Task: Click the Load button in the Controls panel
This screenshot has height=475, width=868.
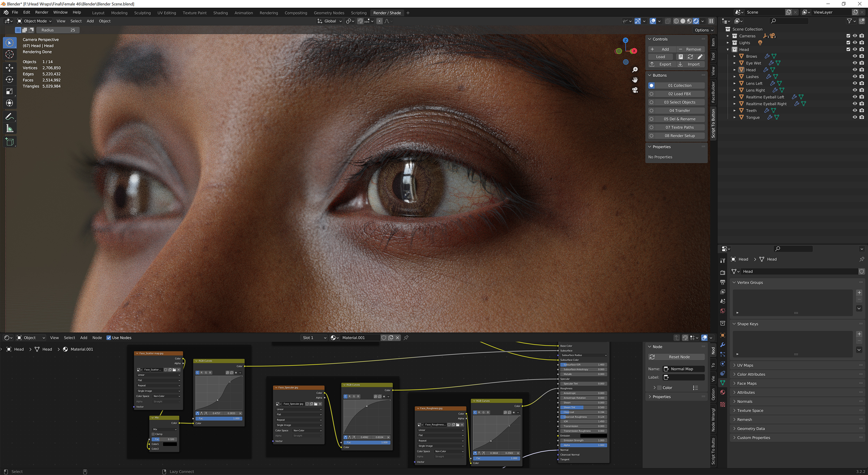Action: (x=660, y=56)
